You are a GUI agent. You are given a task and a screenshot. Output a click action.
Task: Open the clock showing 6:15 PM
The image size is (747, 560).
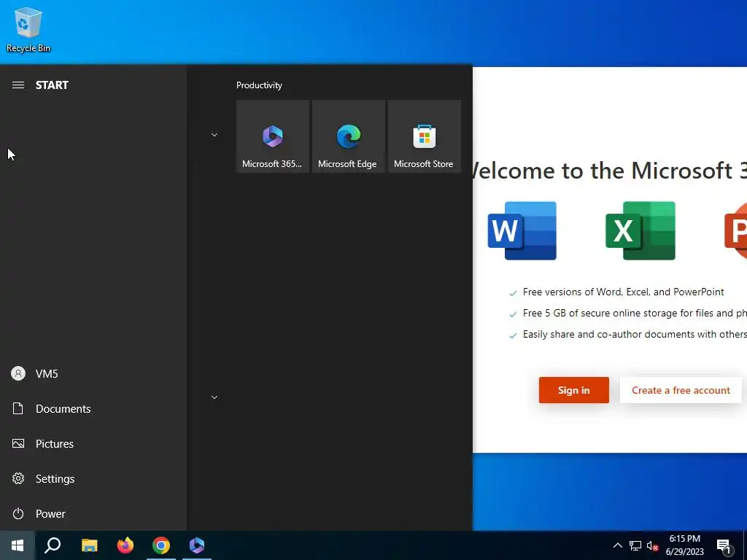(684, 545)
